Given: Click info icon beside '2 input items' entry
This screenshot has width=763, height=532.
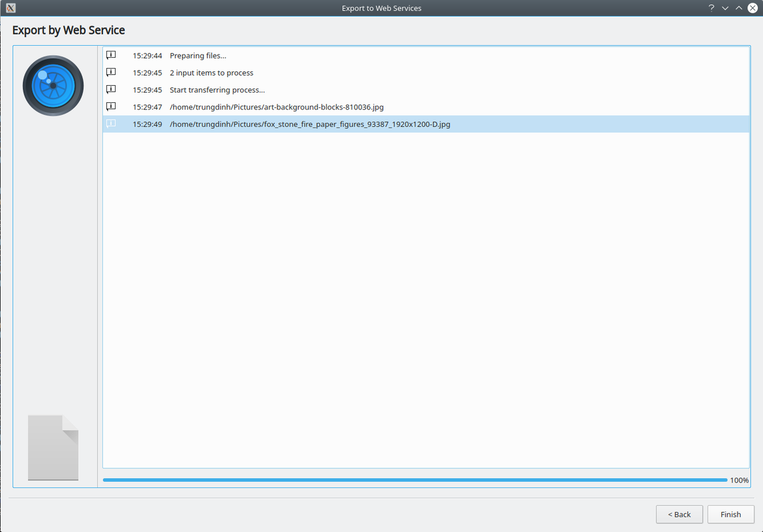Looking at the screenshot, I should [111, 72].
